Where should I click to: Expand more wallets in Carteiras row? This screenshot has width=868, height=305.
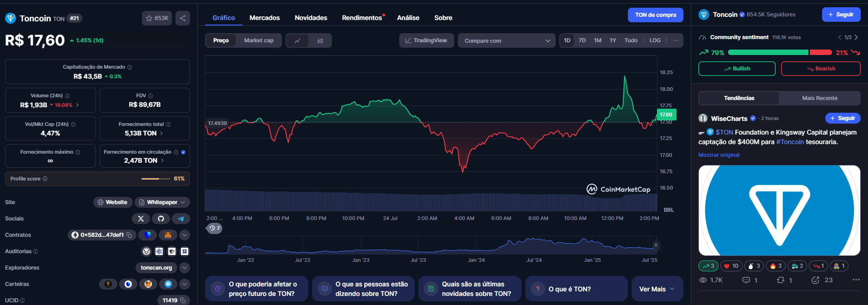point(185,284)
